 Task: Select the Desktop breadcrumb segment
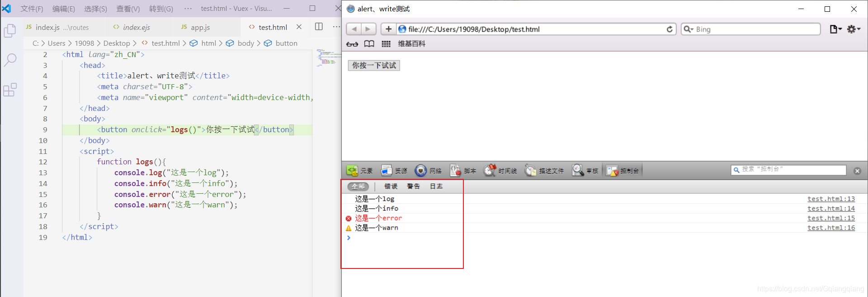point(117,43)
